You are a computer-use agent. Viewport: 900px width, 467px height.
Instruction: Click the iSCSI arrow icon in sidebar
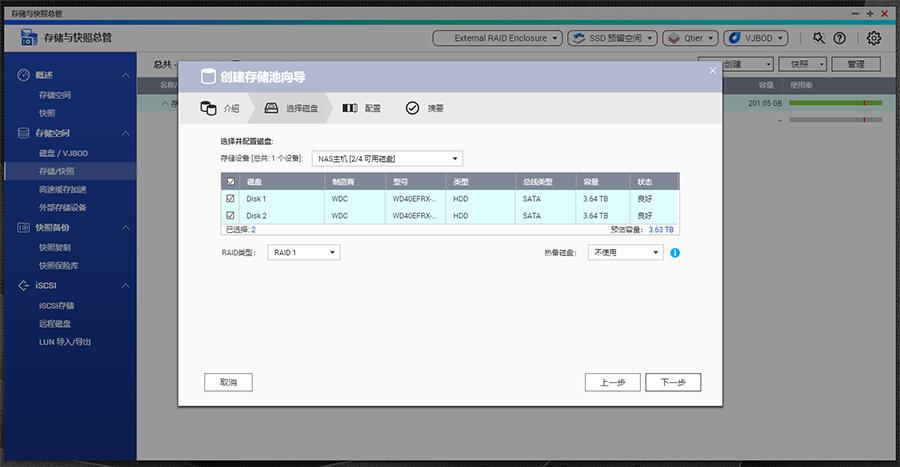[x=24, y=285]
